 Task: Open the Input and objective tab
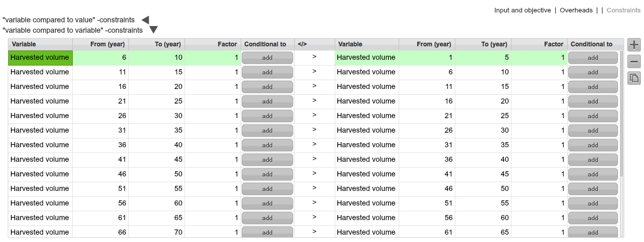pyautogui.click(x=522, y=10)
